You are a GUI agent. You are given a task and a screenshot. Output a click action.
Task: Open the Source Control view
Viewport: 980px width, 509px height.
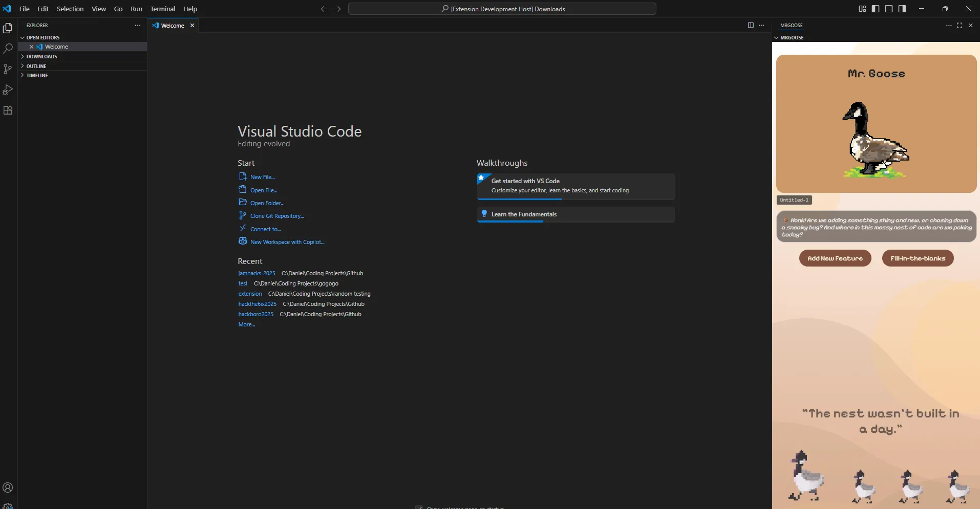[8, 69]
